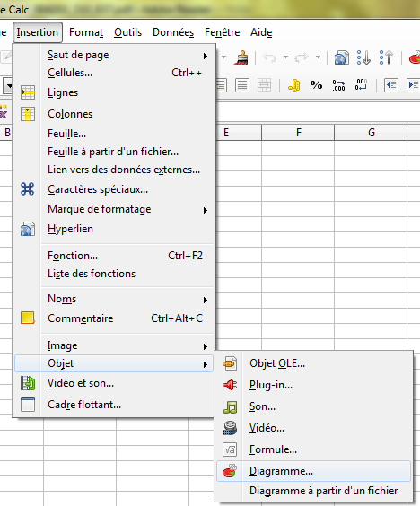
Task: Select Lien vers des données externes...
Action: pyautogui.click(x=114, y=170)
